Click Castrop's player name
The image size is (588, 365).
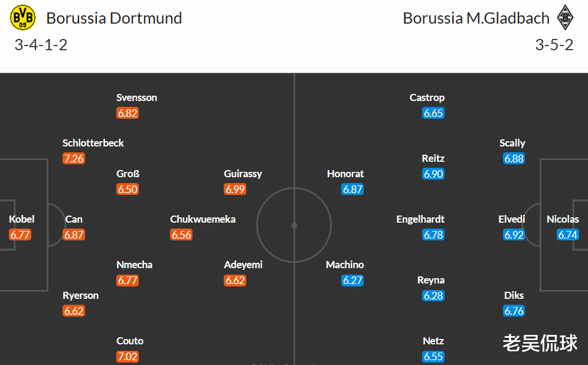tap(427, 97)
